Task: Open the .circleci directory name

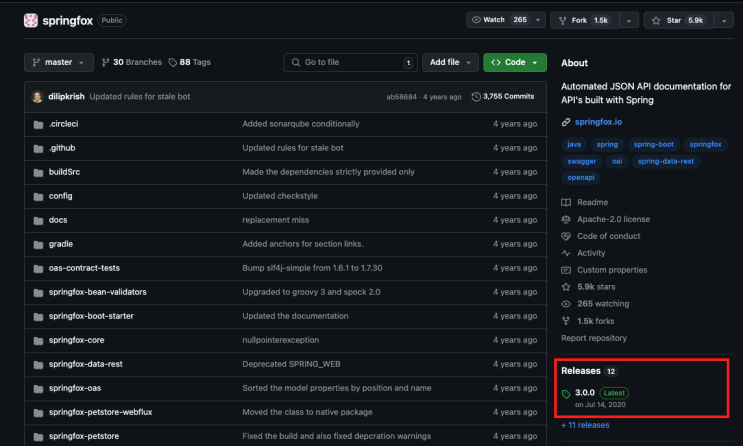Action: tap(63, 124)
